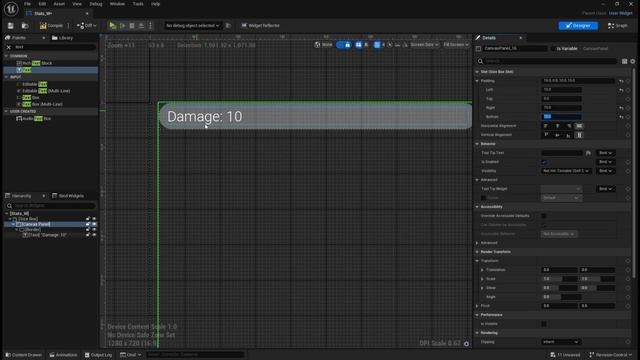
Task: Open the Edit menu
Action: tap(42, 4)
